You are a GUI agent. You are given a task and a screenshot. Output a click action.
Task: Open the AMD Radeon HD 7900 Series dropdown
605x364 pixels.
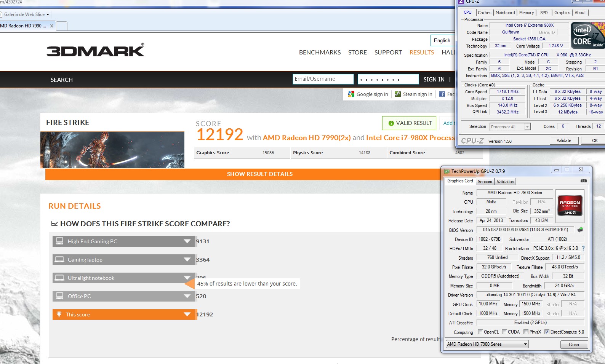pos(487,344)
